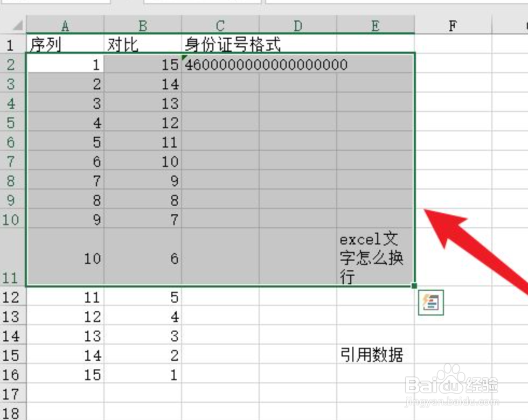The width and height of the screenshot is (528, 420).
Task: Click cell containing 对比
Action: pyautogui.click(x=143, y=44)
